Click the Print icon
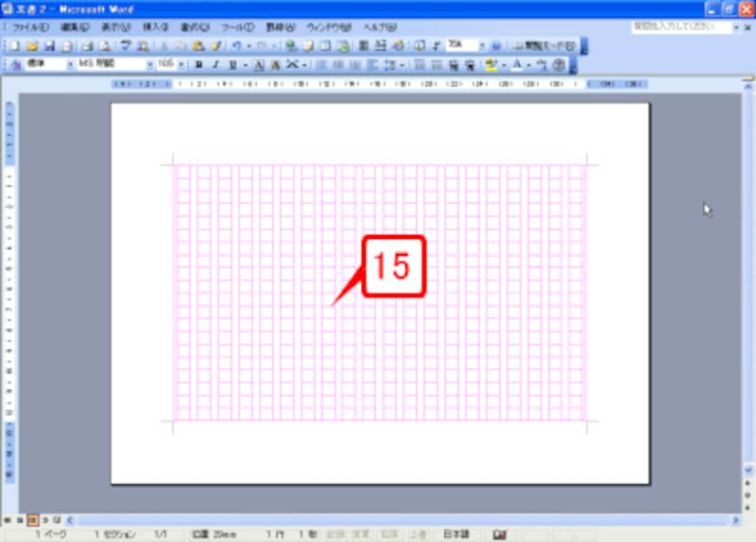 pos(87,46)
